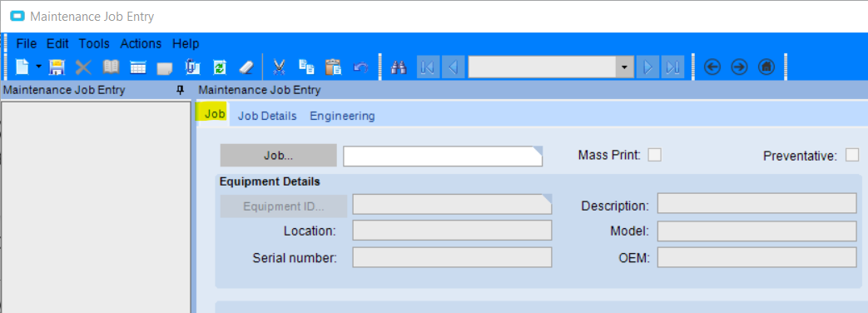
Task: Open the Tools menu
Action: click(94, 44)
